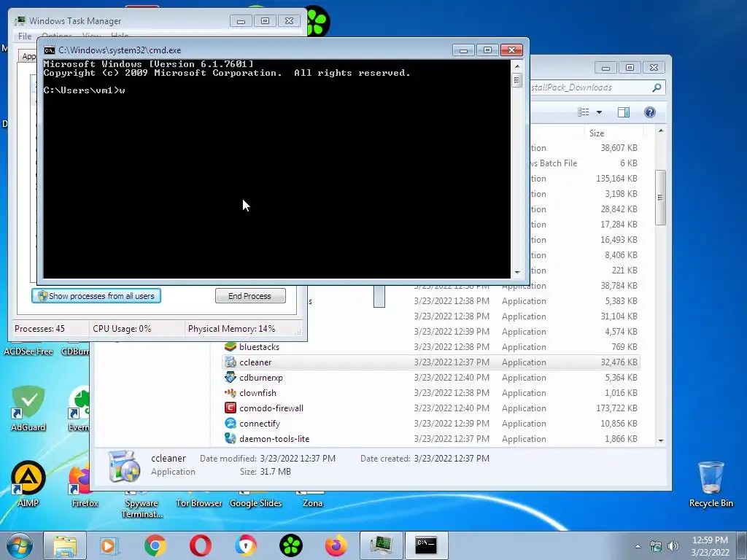
Task: Click 'CPU Usage: 0%' status entry
Action: pyautogui.click(x=122, y=329)
